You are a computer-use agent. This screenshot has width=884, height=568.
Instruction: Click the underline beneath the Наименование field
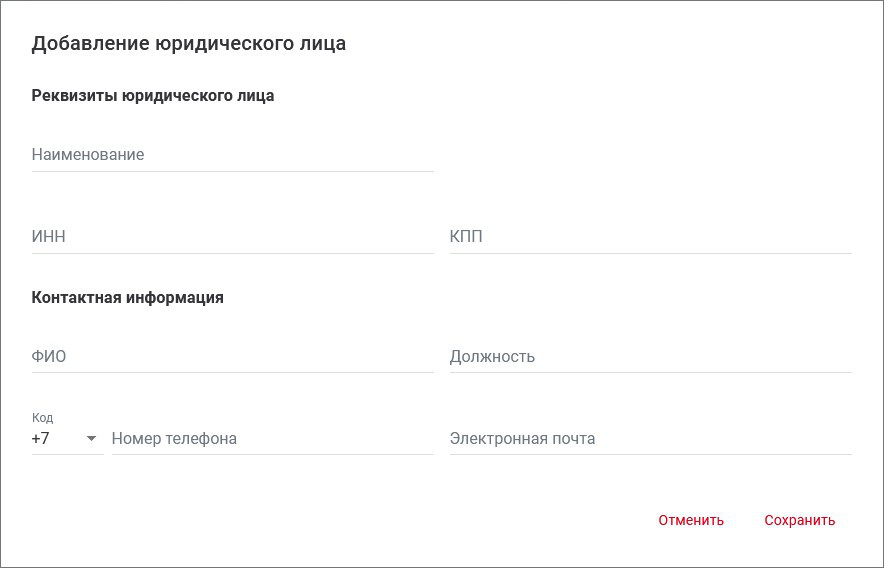pos(232,171)
